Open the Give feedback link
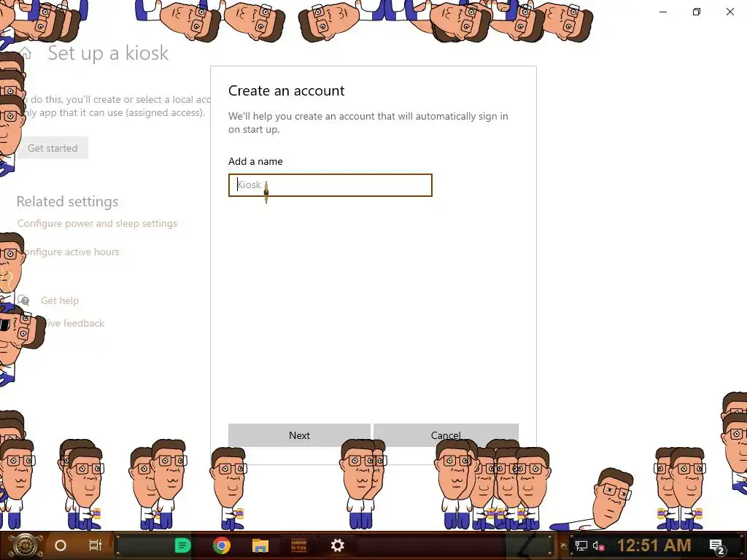Image resolution: width=747 pixels, height=560 pixels. point(72,323)
